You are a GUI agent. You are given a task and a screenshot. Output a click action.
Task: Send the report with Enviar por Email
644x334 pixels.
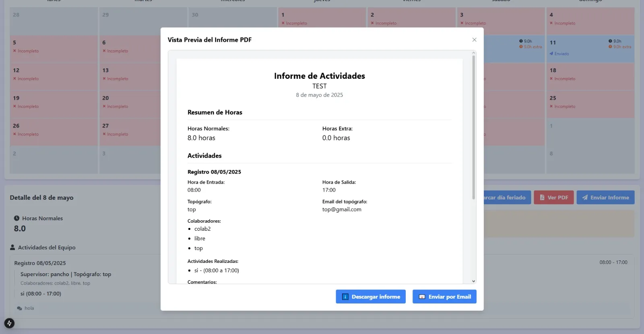tap(444, 297)
